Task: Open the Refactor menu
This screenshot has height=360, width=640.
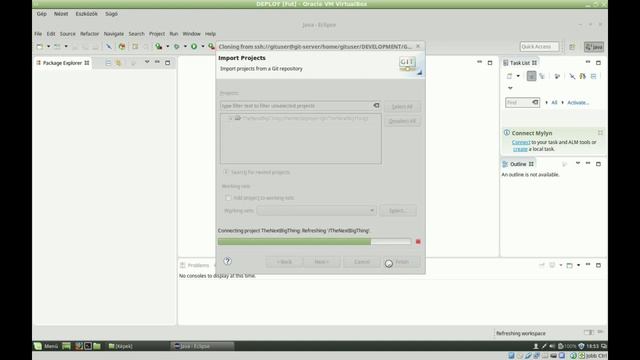Action: (x=89, y=34)
